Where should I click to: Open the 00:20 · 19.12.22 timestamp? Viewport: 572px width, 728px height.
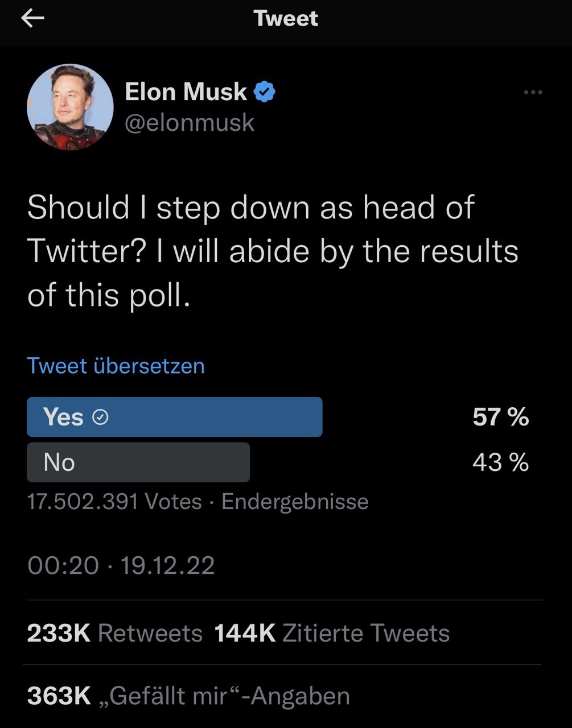121,565
